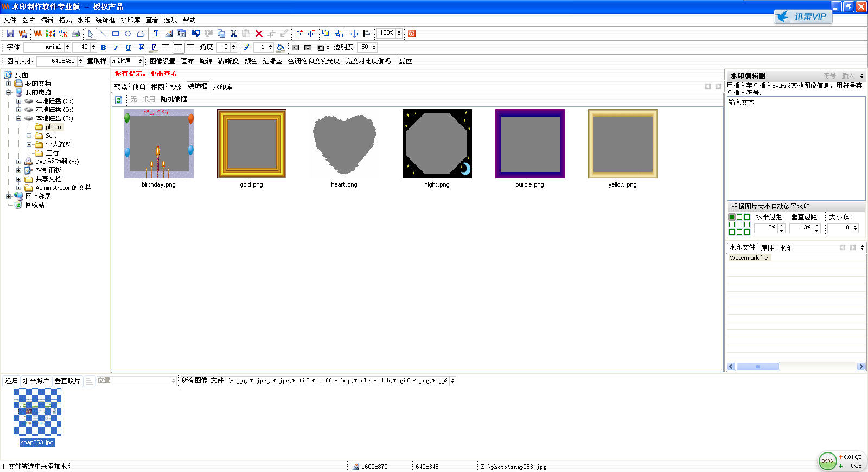
Task: Open the 位置 location dropdown
Action: [173, 381]
